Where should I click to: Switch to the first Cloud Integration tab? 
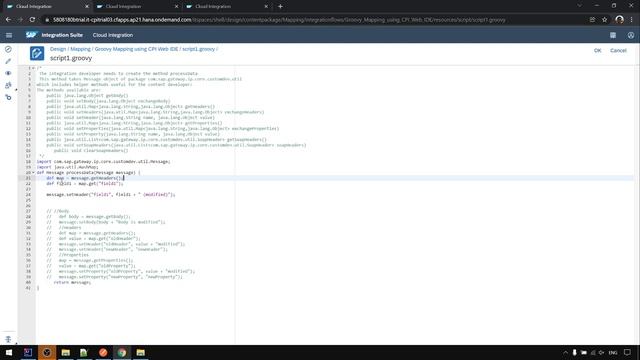tap(47, 7)
